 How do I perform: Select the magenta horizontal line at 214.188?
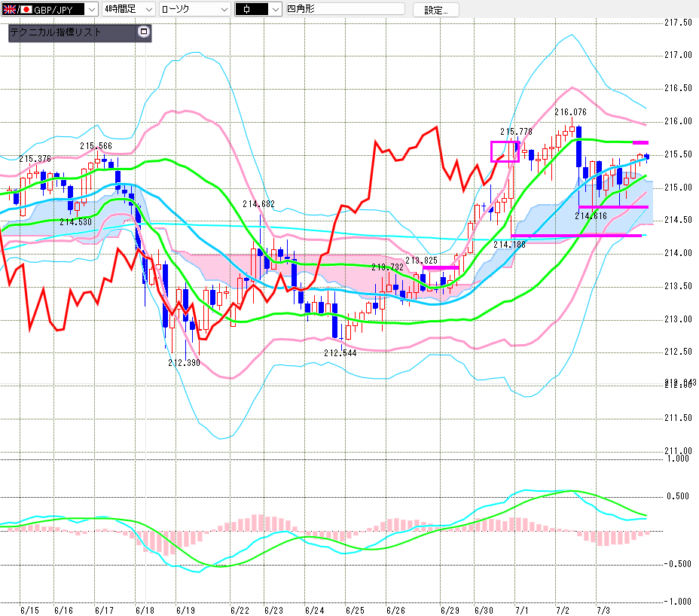576,236
